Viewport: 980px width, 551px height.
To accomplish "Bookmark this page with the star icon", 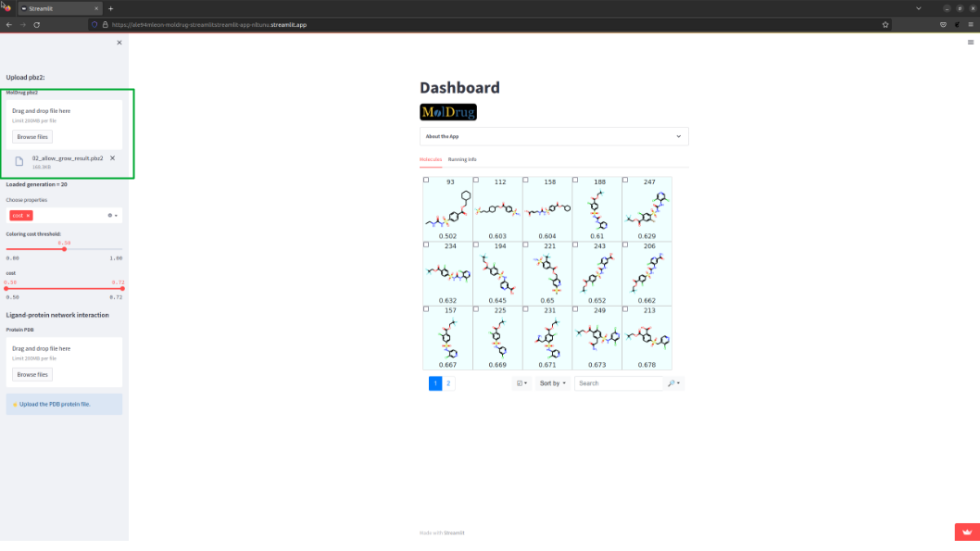I will [x=885, y=25].
